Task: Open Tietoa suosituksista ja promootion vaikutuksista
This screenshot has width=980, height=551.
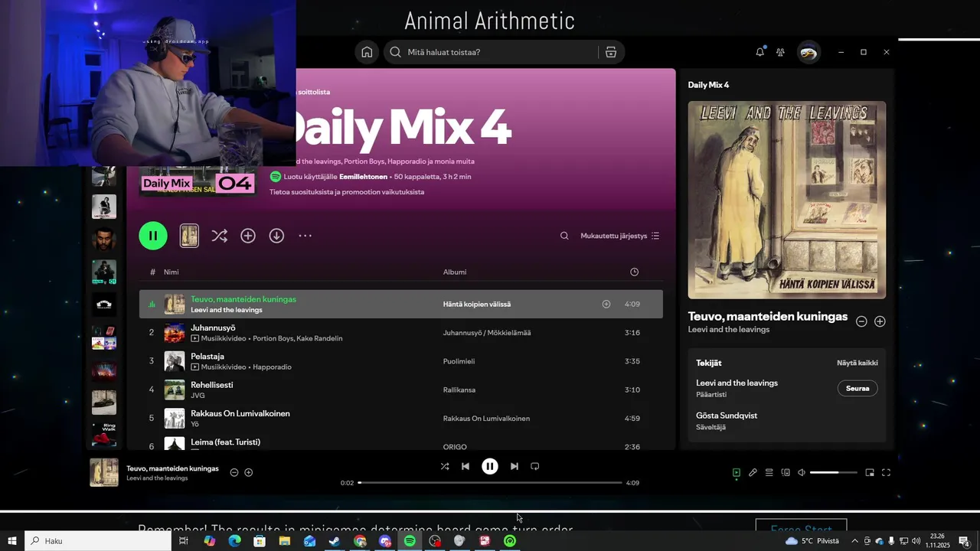Action: point(347,192)
